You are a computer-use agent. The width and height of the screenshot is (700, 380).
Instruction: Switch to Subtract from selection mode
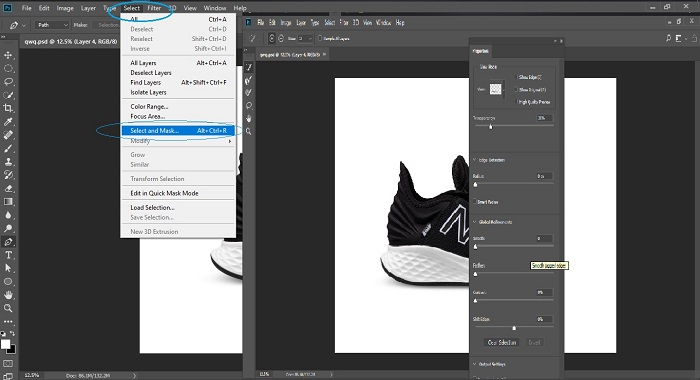(281, 38)
